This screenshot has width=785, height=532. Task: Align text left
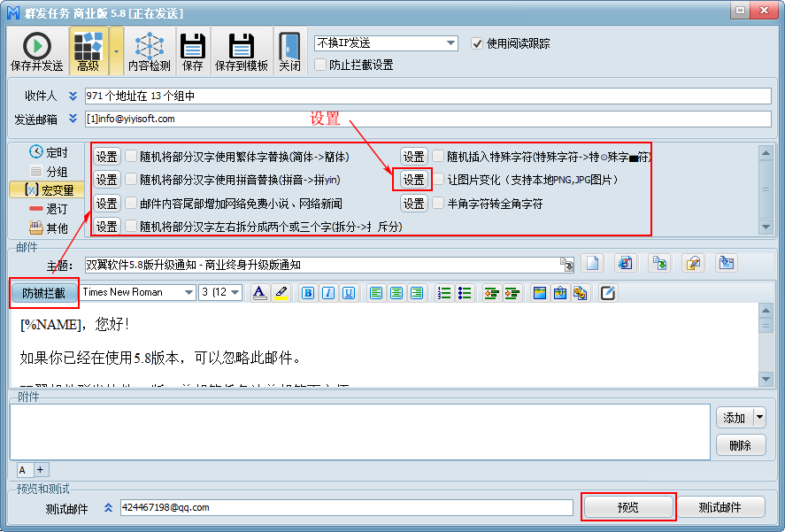point(376,293)
